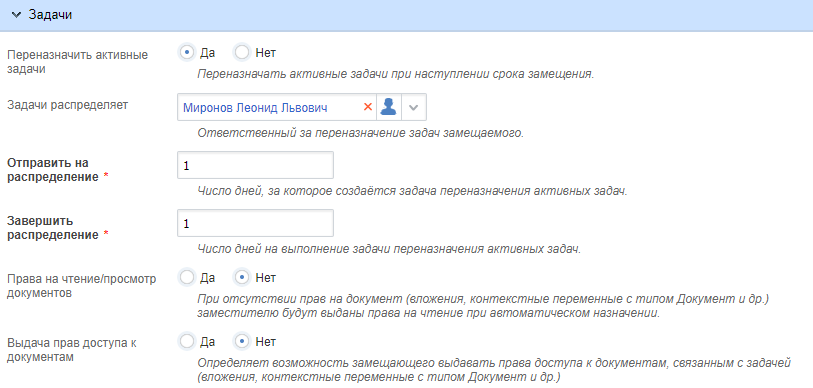Click label Переназначить активные задачи
Viewport: 813px width, 388px height.
(78, 62)
